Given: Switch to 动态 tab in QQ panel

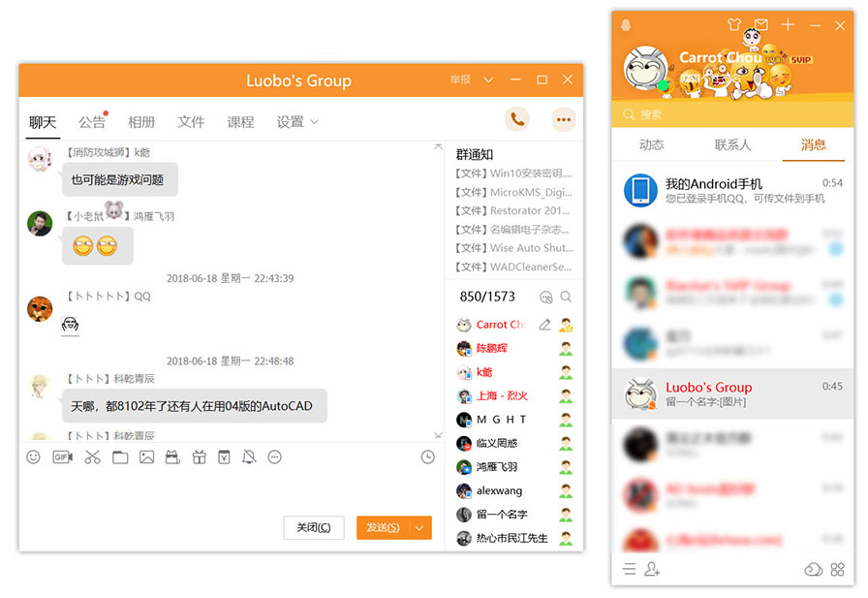Looking at the screenshot, I should point(652,145).
